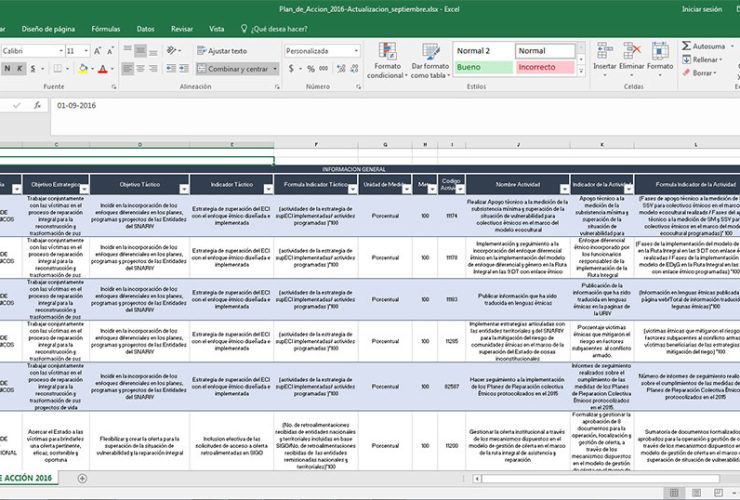The height and width of the screenshot is (500, 740).
Task: Increase decimal places icon
Action: pos(341,69)
